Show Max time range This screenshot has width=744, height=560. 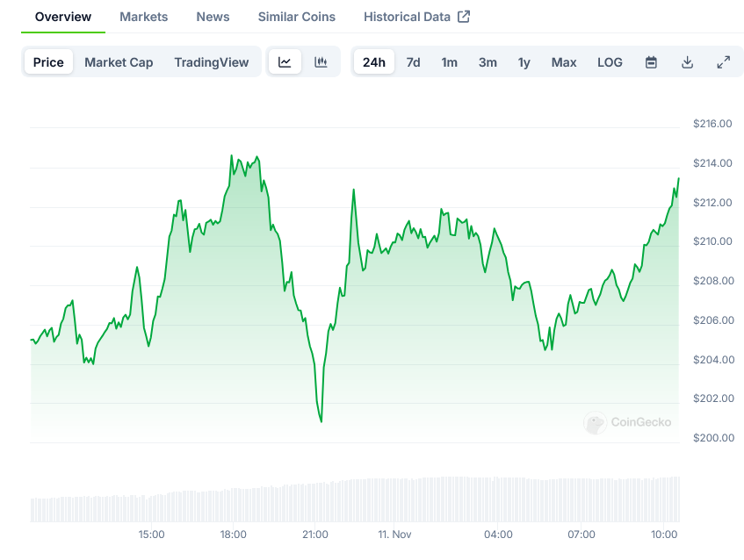tap(564, 62)
